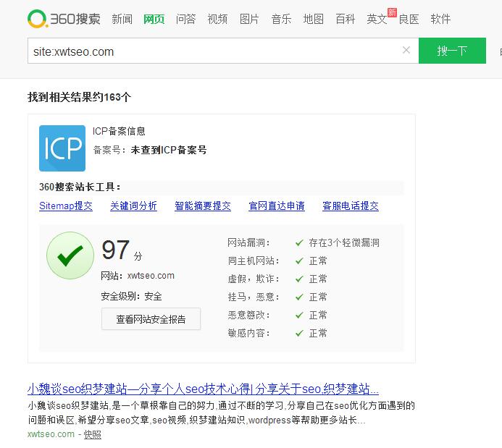The height and width of the screenshot is (448, 502).
Task: Click the big green safety checkmark circle
Action: coord(70,255)
